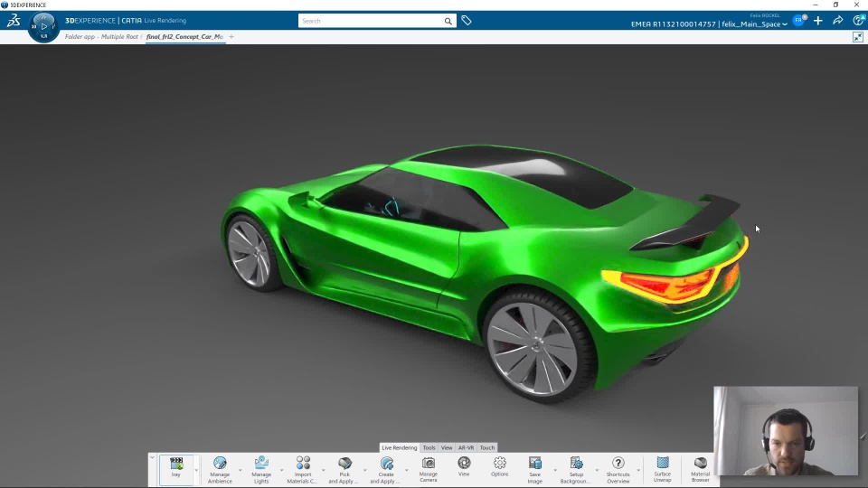Click the Share arrow icon
Viewport: 868px width, 488px height.
pos(838,21)
